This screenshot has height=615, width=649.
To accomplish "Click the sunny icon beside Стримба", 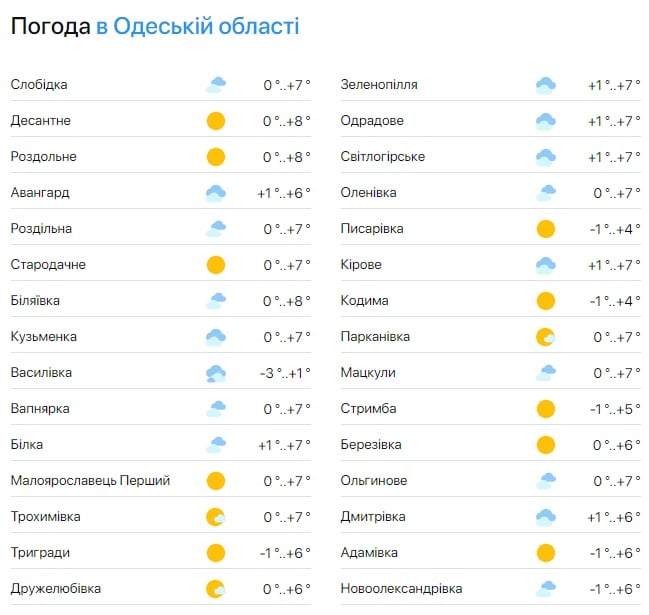I will click(545, 409).
